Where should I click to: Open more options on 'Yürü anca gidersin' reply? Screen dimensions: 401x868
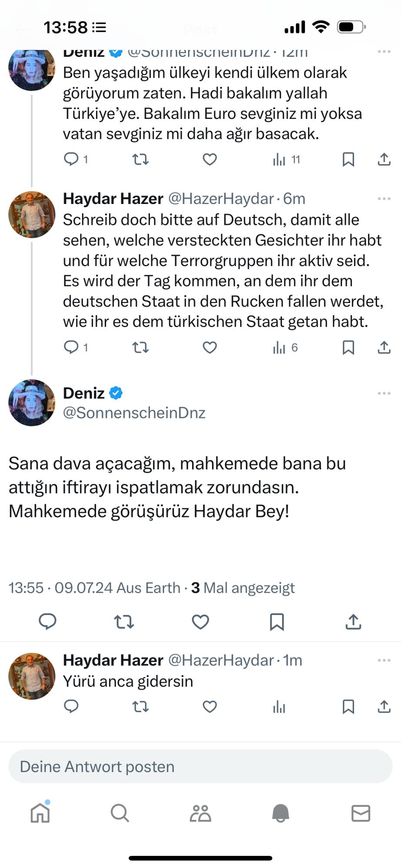384,660
